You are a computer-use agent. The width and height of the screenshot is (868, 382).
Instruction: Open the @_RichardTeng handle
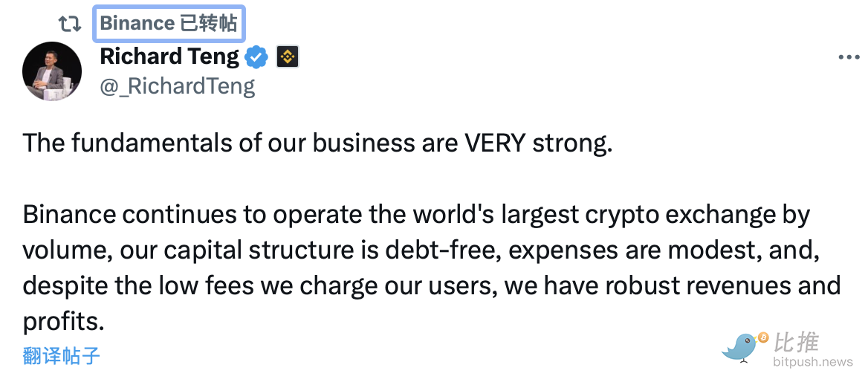click(177, 86)
